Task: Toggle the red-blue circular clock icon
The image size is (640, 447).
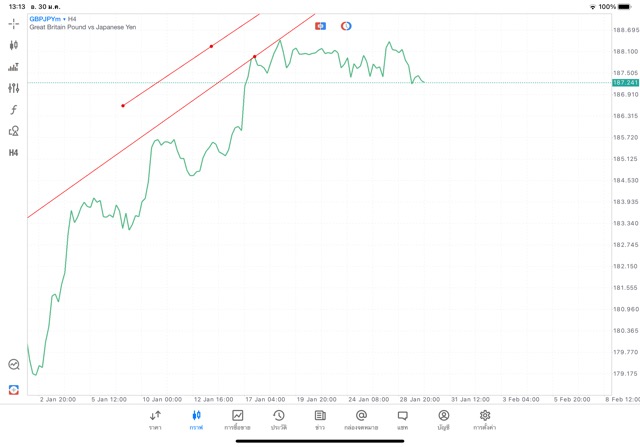Action: coord(346,25)
